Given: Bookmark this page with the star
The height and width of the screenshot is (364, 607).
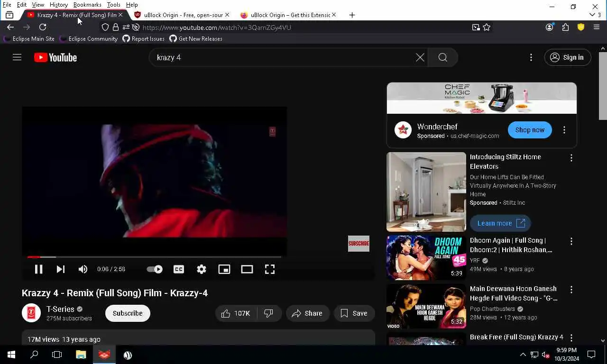Looking at the screenshot, I should point(487,27).
